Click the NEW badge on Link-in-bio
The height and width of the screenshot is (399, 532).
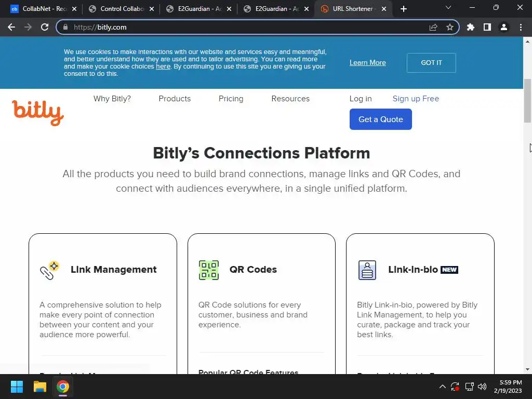449,270
